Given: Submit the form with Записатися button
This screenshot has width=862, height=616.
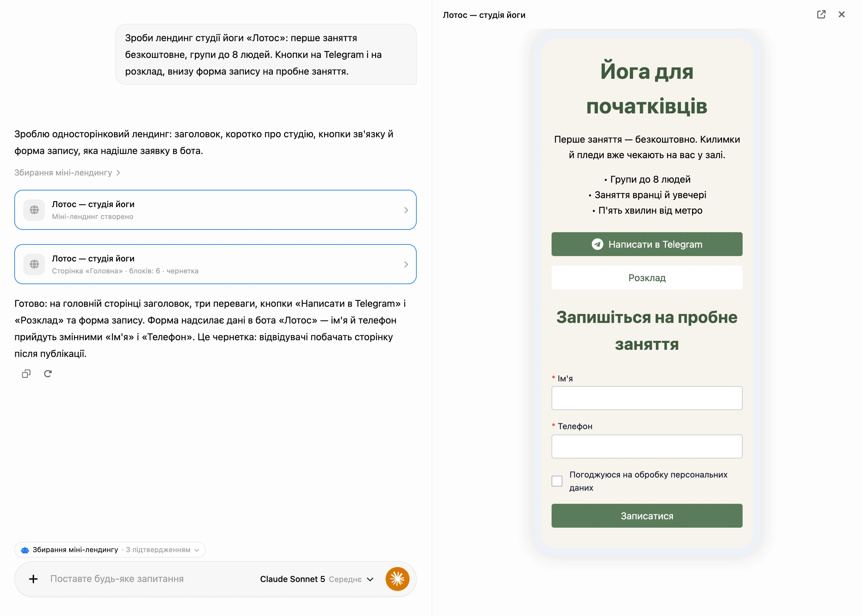Looking at the screenshot, I should [x=646, y=516].
